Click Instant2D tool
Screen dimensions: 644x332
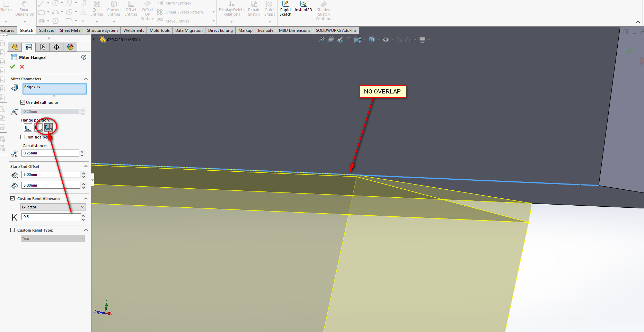[303, 6]
